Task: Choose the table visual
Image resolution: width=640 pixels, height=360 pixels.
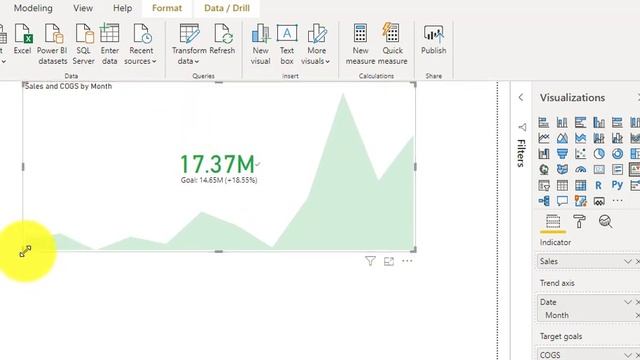Action: tap(562, 185)
